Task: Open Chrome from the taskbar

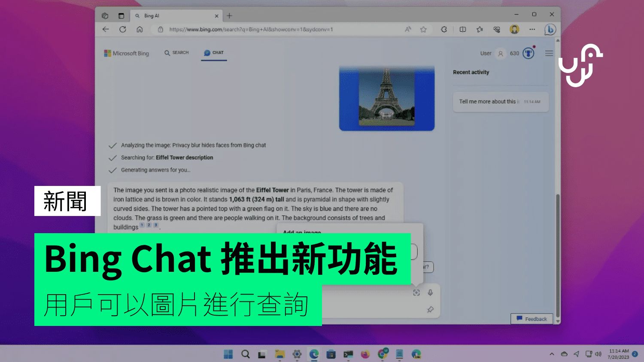Action: pos(383,354)
